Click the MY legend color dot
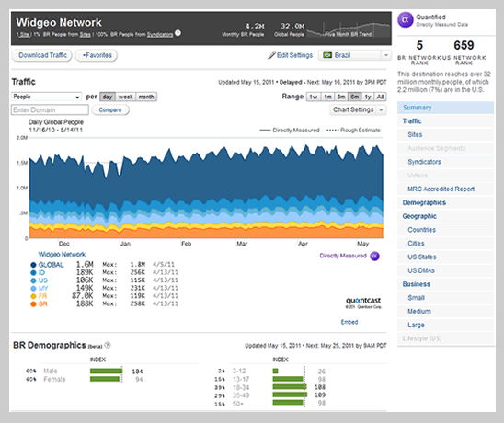 [33, 289]
